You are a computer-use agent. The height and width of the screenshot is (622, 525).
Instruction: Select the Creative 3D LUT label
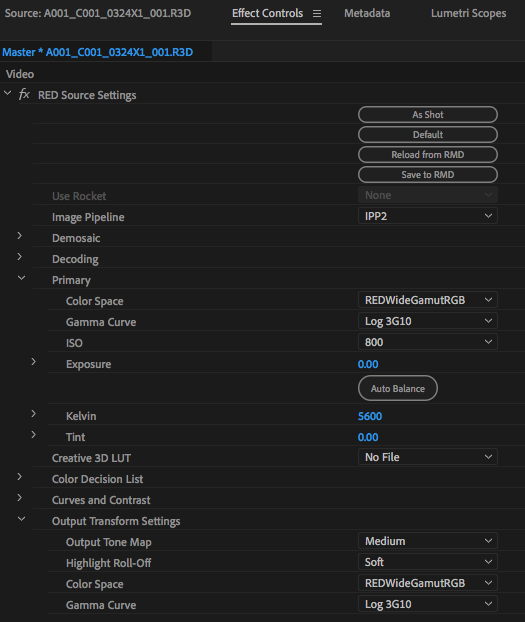[x=91, y=458]
